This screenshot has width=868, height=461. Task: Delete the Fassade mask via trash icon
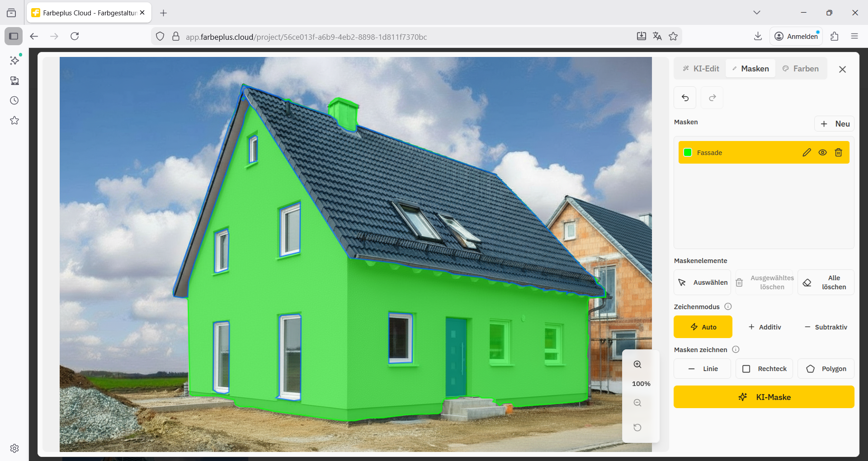pos(839,152)
